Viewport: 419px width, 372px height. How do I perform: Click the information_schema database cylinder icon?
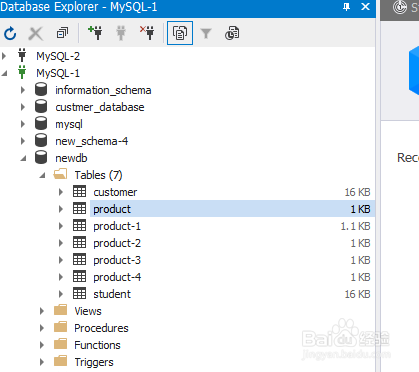[x=41, y=90]
